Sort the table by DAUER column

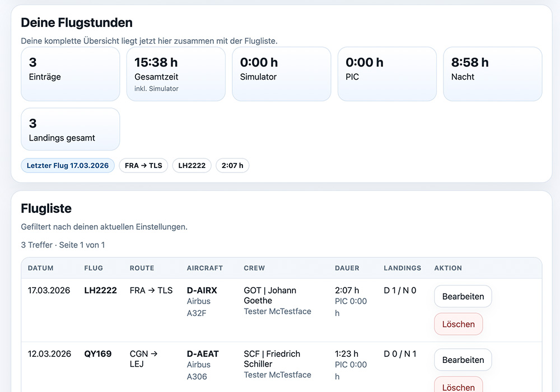tap(346, 268)
